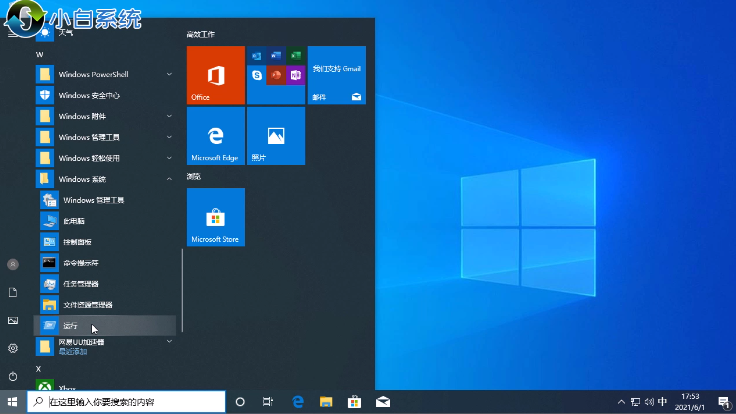This screenshot has width=736, height=414.
Task: Open Task Manager (任务管理器) from the list
Action: coord(80,283)
